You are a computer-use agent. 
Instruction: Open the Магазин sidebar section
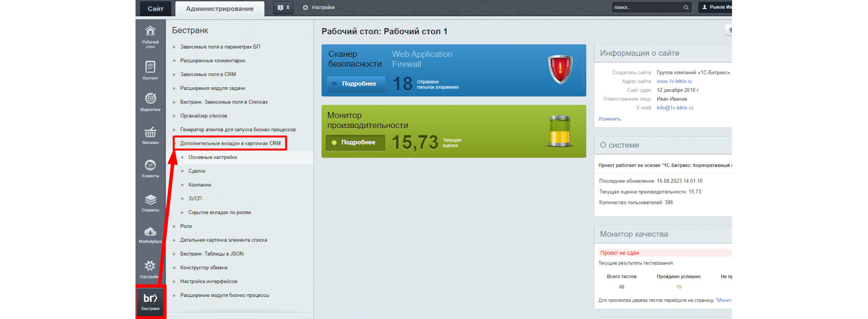coord(150,135)
